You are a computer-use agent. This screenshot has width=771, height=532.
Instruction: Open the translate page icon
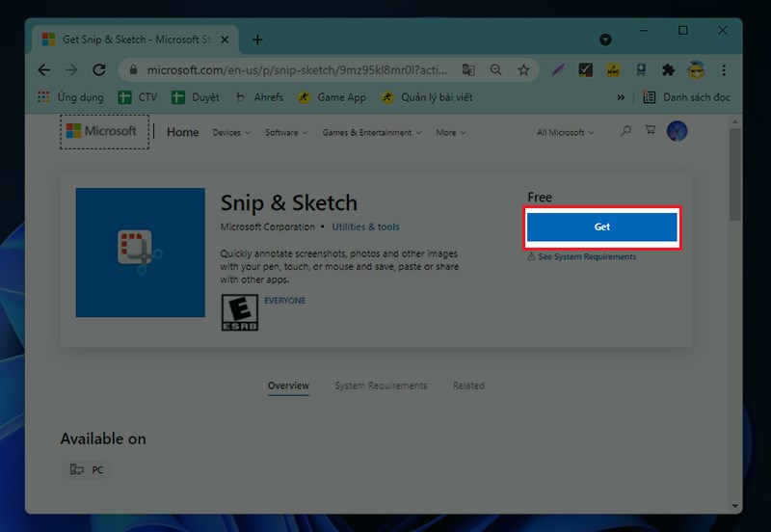click(x=468, y=70)
